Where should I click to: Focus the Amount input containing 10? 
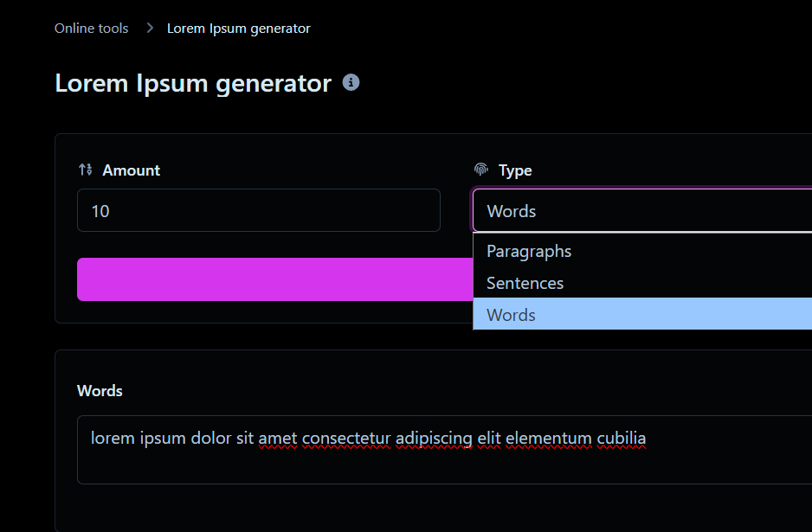pos(258,210)
